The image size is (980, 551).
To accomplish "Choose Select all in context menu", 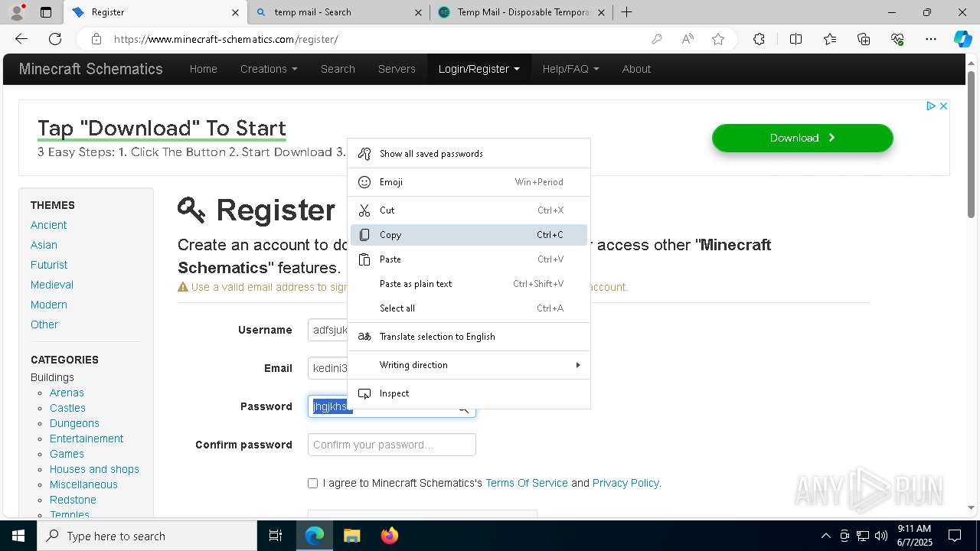I will [469, 308].
